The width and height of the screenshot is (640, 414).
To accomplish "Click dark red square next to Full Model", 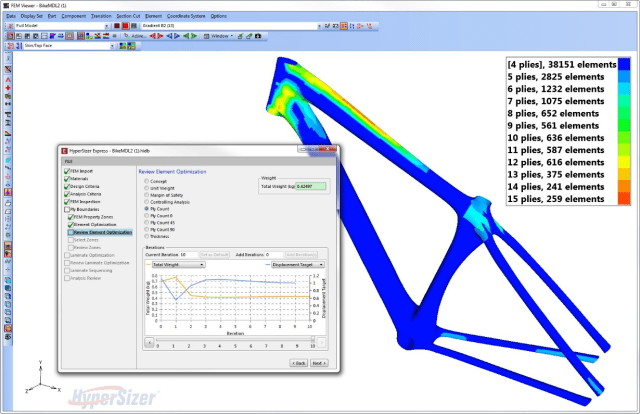I will point(117,26).
